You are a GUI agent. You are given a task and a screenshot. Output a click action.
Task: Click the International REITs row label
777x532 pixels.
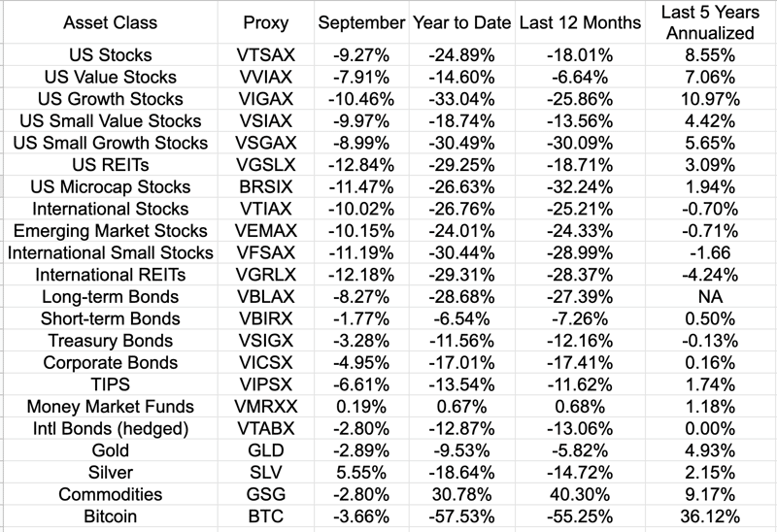110,275
